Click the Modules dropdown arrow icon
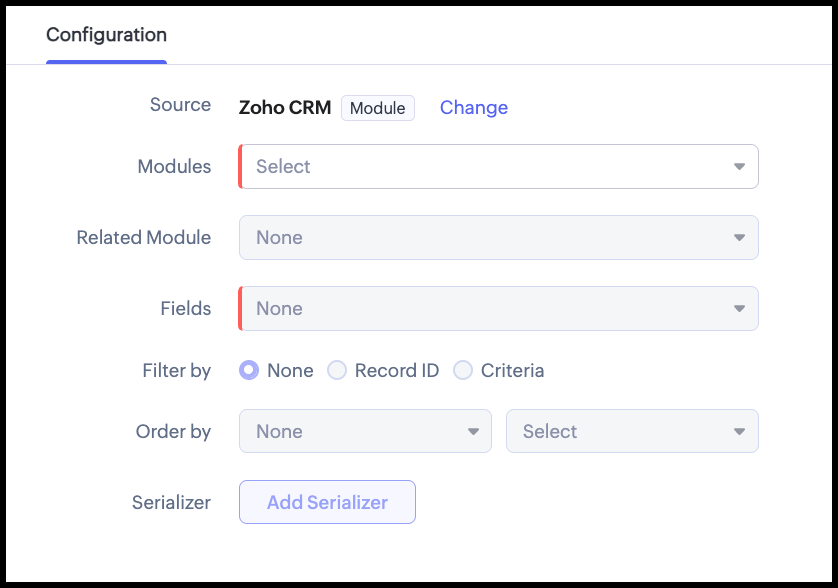838x588 pixels. (x=739, y=167)
